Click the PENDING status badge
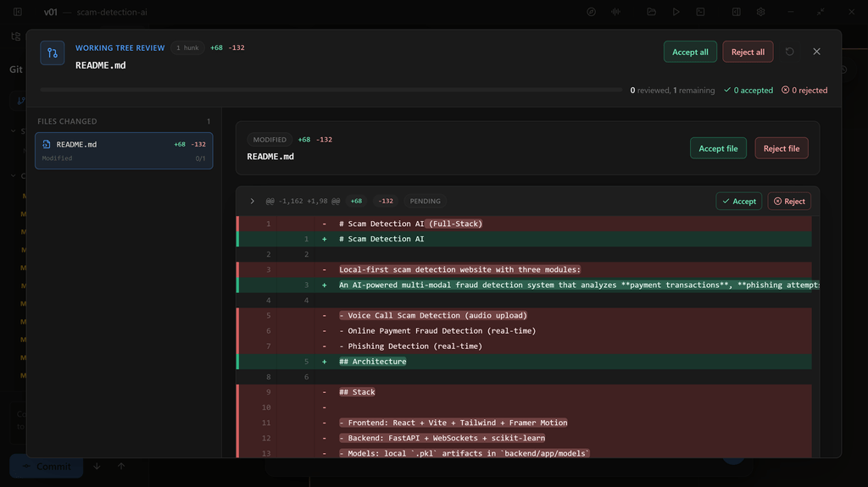The width and height of the screenshot is (868, 487). pyautogui.click(x=426, y=201)
